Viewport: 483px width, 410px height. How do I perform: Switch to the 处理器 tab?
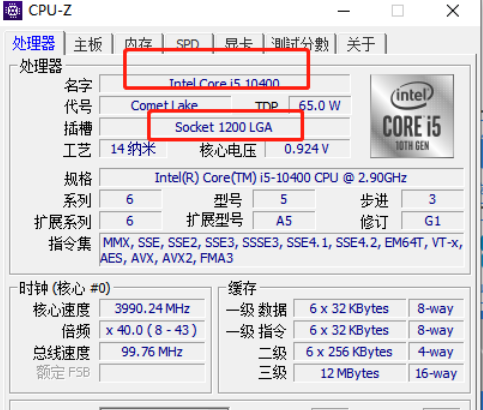[x=34, y=43]
